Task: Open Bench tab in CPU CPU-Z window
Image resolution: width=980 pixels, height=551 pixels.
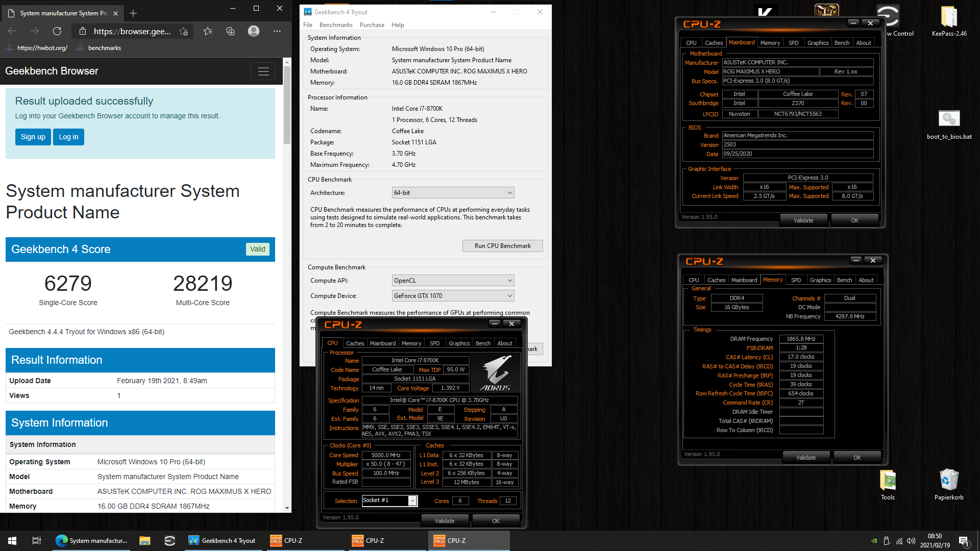Action: coord(483,343)
